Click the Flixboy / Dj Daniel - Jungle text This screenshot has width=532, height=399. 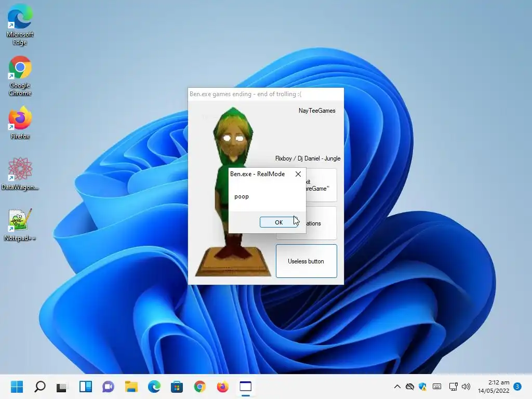pyautogui.click(x=308, y=158)
